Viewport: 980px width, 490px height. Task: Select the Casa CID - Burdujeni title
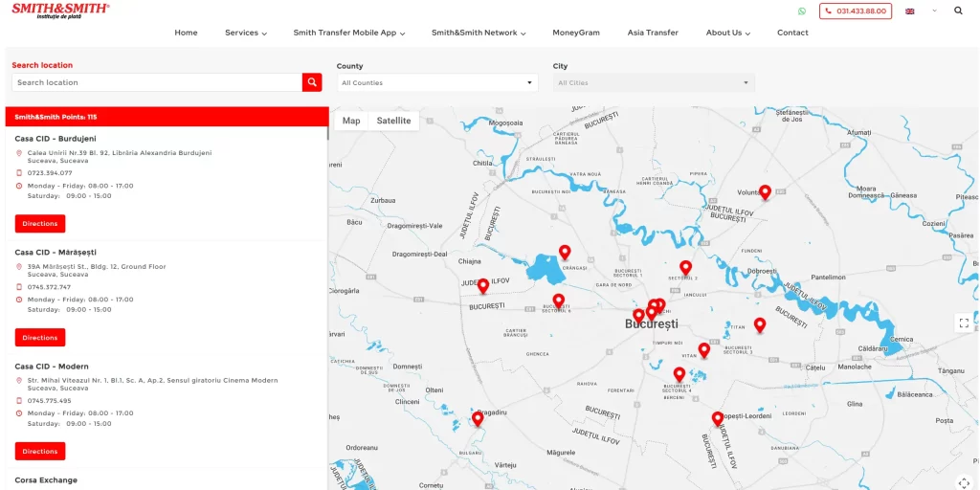click(x=55, y=139)
